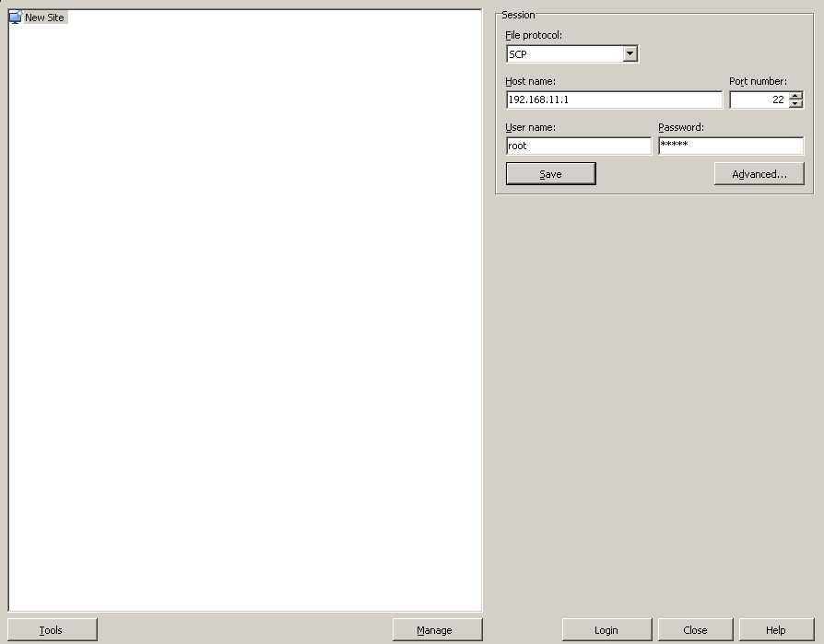Increase port number with up arrow
Screen dimensions: 824x644
(x=796, y=95)
